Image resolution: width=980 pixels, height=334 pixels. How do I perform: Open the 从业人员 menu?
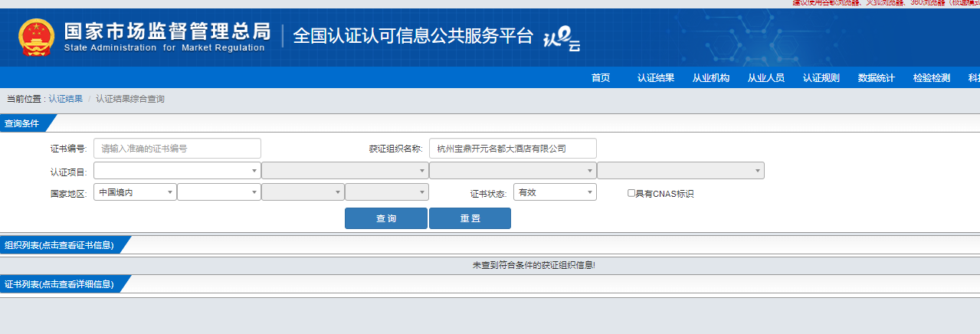point(766,78)
